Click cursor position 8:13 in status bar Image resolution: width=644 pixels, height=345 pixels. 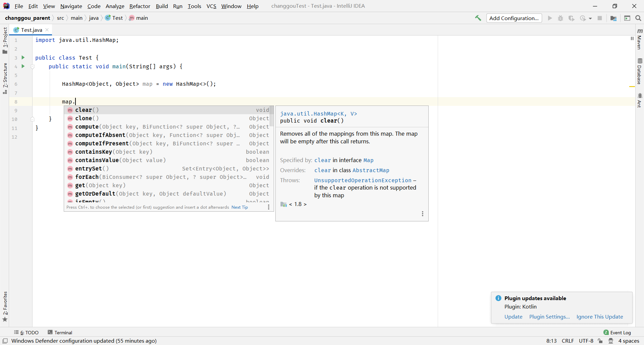[x=551, y=341]
